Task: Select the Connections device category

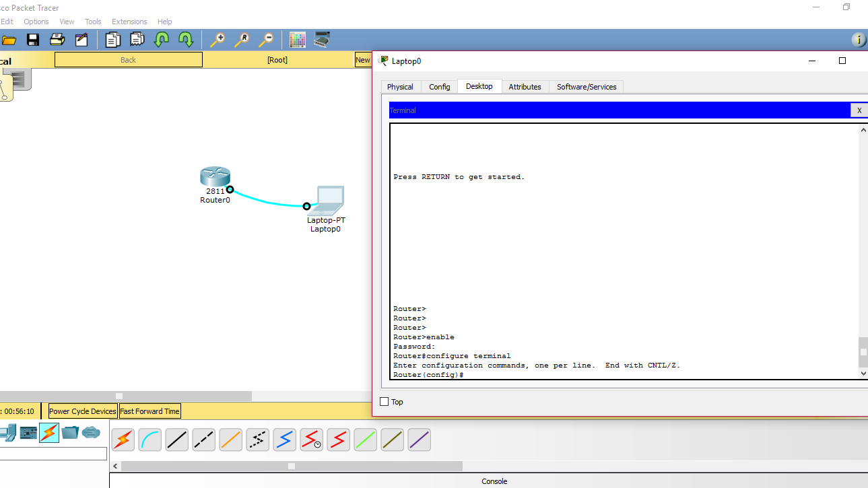Action: click(x=49, y=433)
